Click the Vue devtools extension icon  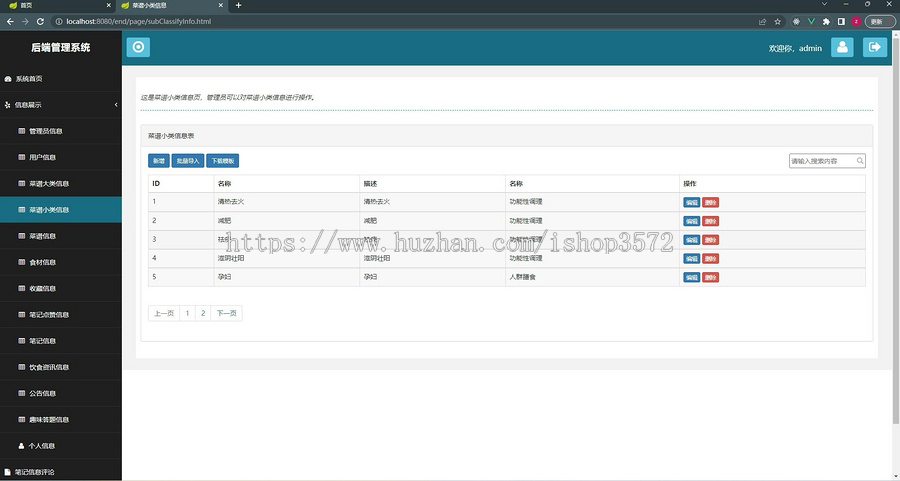(x=811, y=22)
